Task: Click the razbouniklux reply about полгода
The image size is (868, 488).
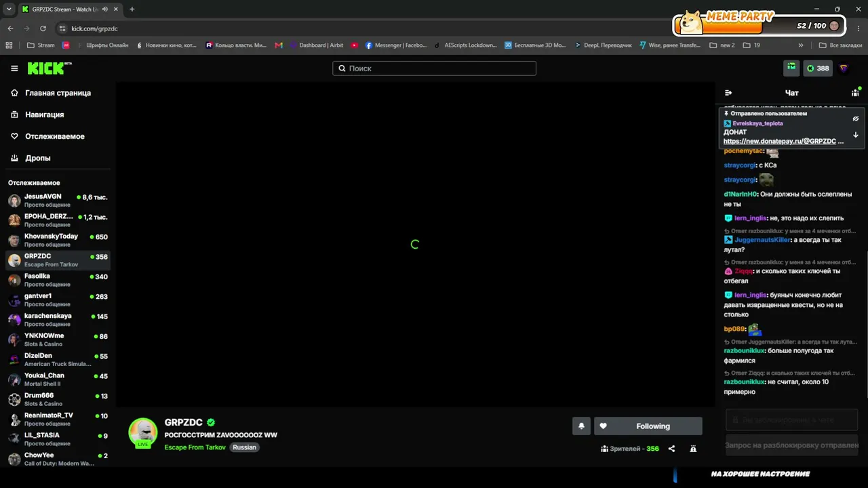Action: pos(779,356)
